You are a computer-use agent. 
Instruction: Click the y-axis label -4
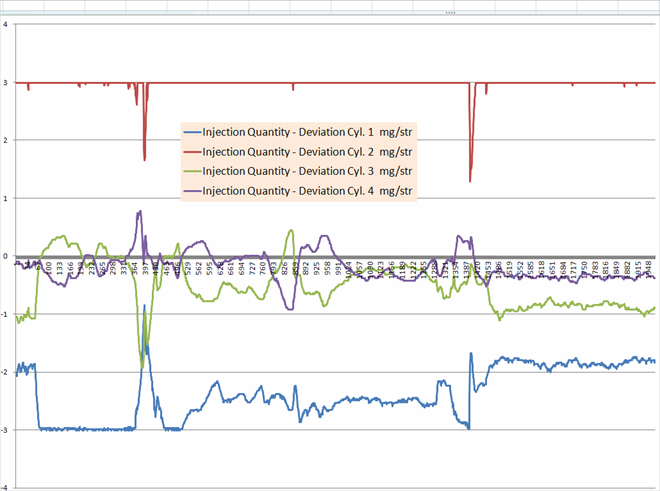coord(5,488)
